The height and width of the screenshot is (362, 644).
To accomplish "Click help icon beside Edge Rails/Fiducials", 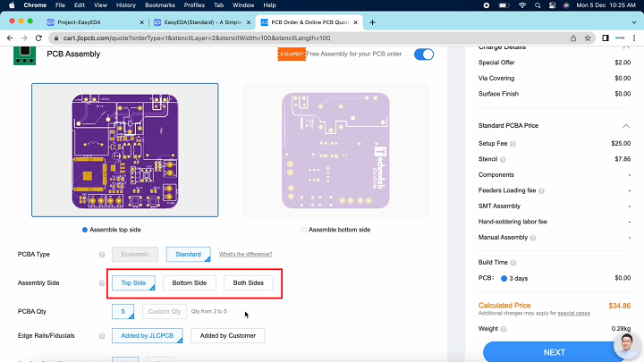I will [102, 336].
